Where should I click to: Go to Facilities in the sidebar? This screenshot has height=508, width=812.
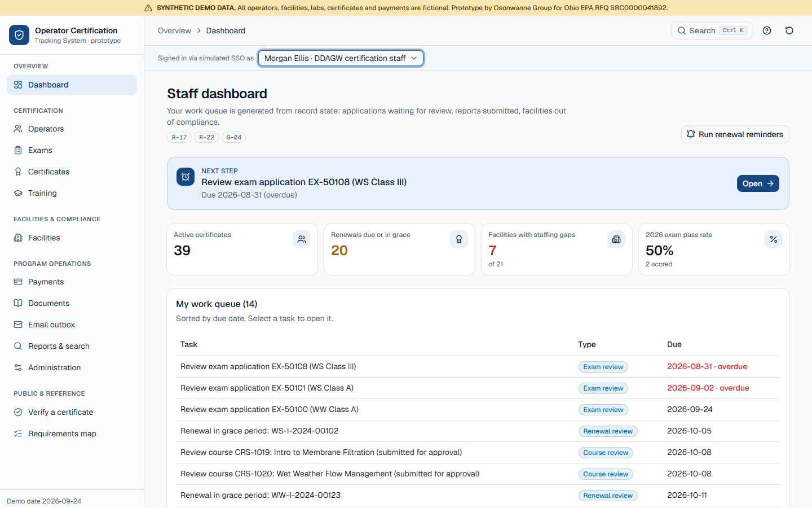coord(72,238)
